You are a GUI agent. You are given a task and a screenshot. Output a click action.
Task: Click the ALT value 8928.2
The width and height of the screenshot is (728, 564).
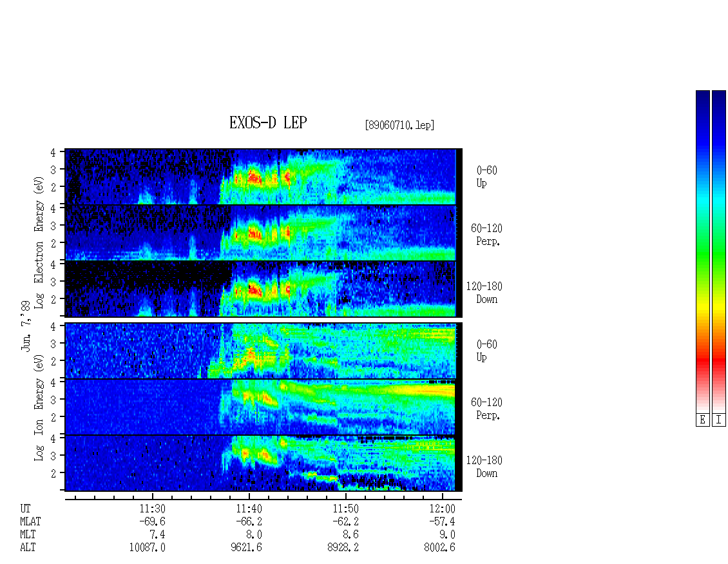click(343, 548)
